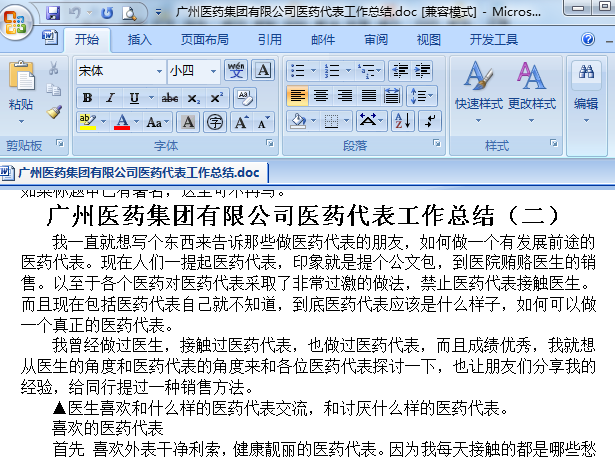Apply paragraph shading paint bucket

(298, 121)
